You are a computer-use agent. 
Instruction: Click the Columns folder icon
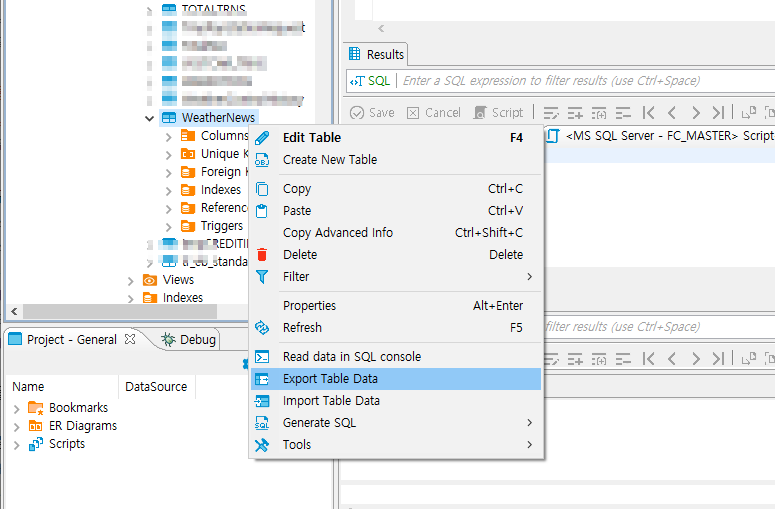click(x=188, y=135)
